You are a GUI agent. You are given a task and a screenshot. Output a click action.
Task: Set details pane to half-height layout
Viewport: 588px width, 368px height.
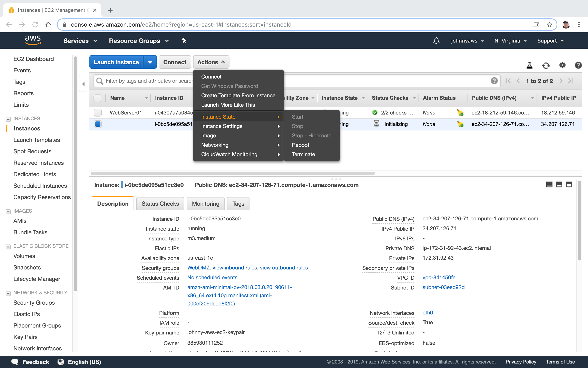[x=559, y=184]
